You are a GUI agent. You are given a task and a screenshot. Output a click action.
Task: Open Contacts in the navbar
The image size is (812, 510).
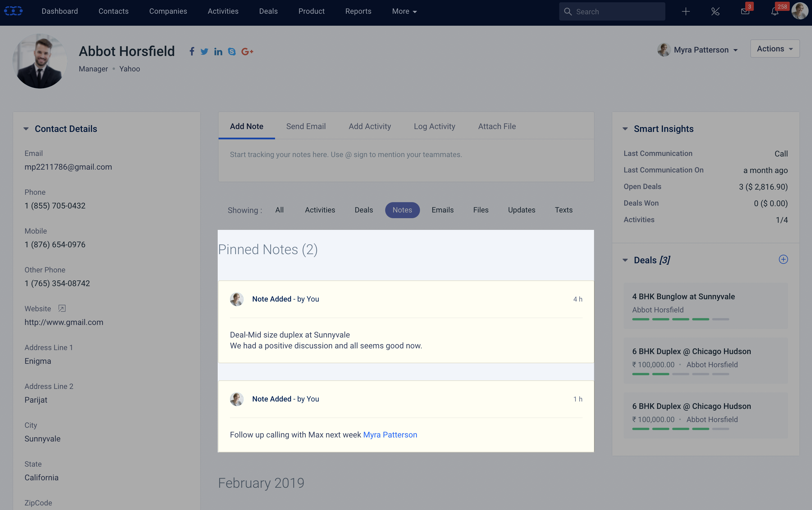[x=114, y=11]
